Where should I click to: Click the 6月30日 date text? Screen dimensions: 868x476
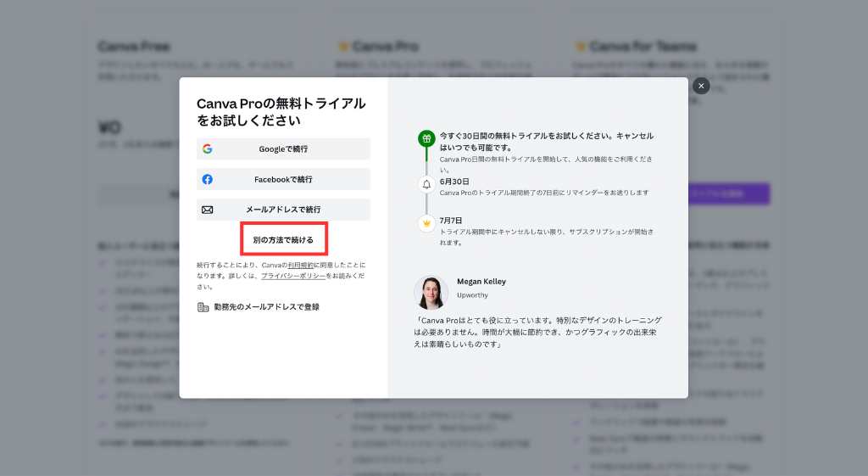click(x=454, y=182)
